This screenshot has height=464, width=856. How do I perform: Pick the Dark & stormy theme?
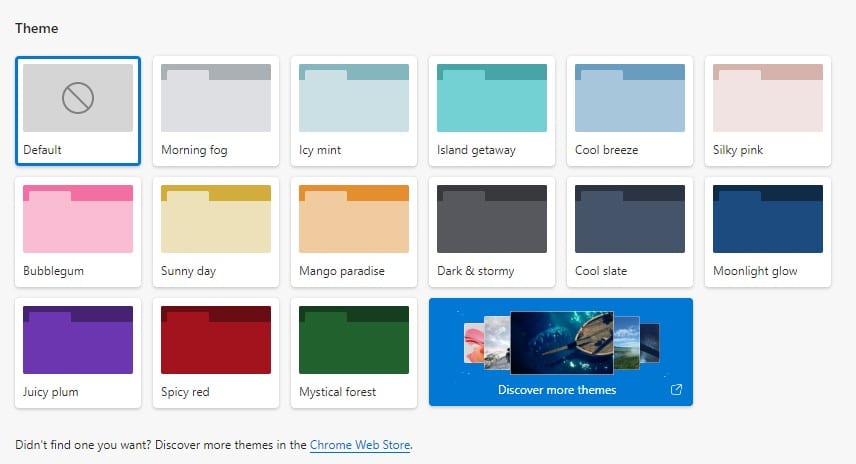[492, 232]
